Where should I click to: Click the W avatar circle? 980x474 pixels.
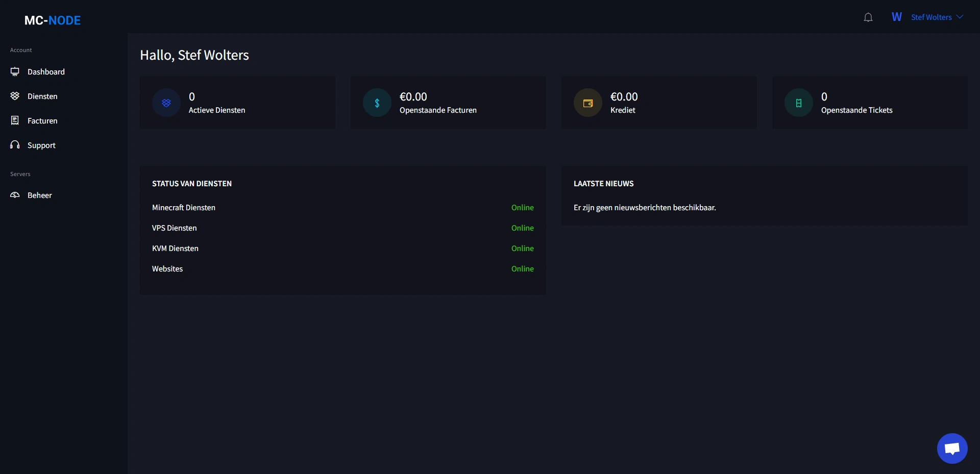[897, 16]
